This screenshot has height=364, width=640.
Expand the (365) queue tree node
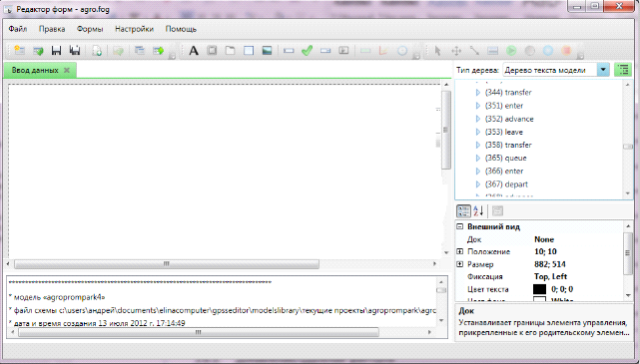(x=478, y=158)
